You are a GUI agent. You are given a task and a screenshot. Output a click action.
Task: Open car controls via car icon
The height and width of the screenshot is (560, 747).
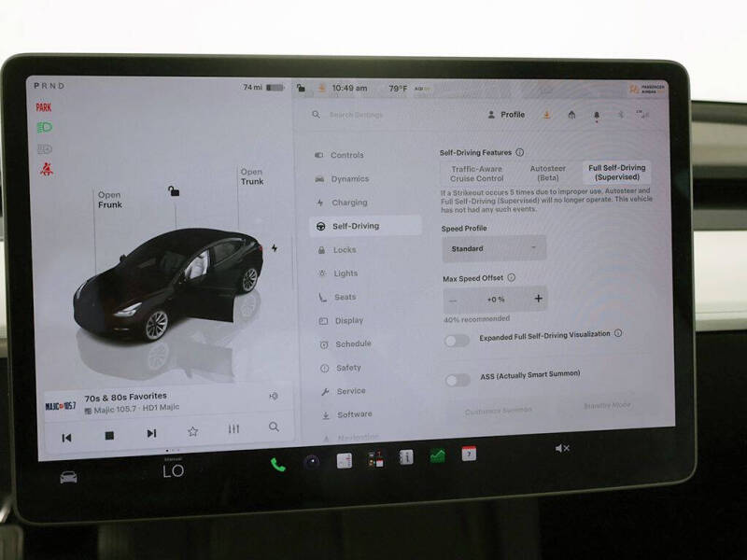click(x=68, y=477)
